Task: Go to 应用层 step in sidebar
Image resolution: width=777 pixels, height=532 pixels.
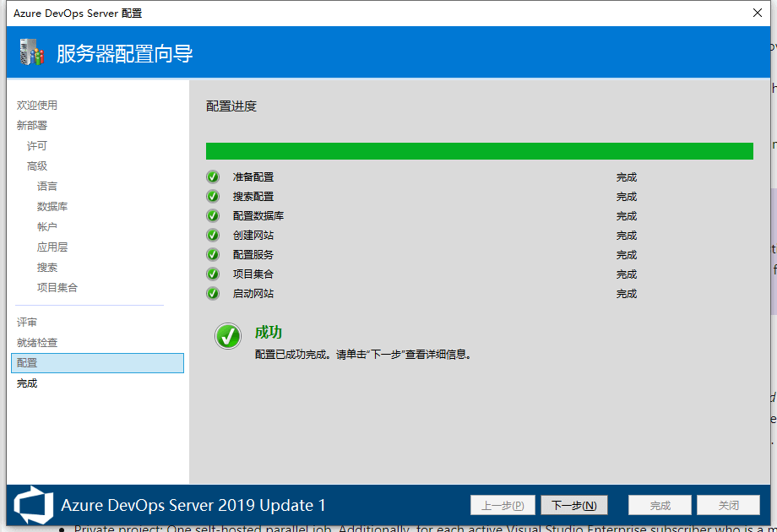Action: click(52, 247)
